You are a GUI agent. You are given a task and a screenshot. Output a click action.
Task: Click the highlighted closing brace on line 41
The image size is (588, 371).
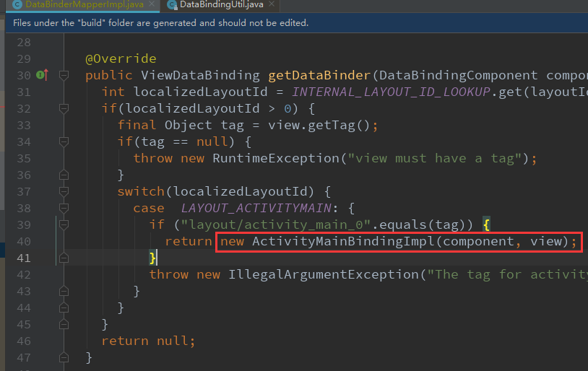(x=152, y=258)
